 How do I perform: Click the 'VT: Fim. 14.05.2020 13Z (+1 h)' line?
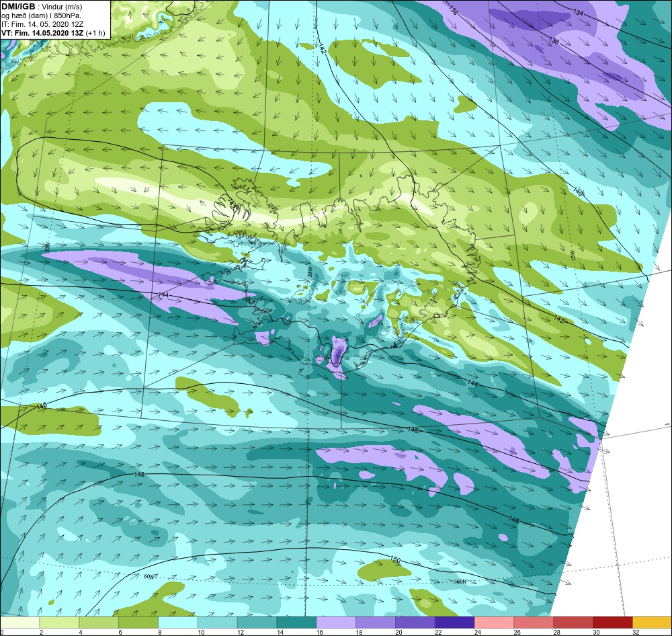click(52, 33)
